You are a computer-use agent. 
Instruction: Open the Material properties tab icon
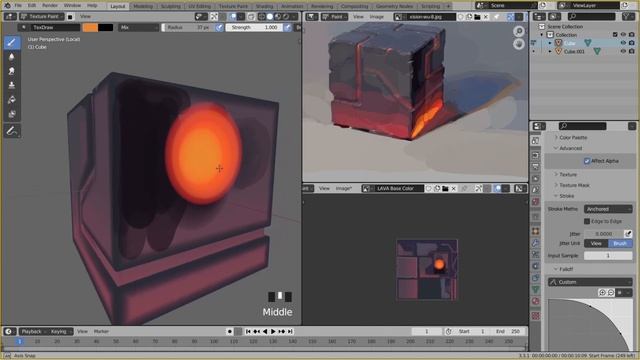click(536, 301)
